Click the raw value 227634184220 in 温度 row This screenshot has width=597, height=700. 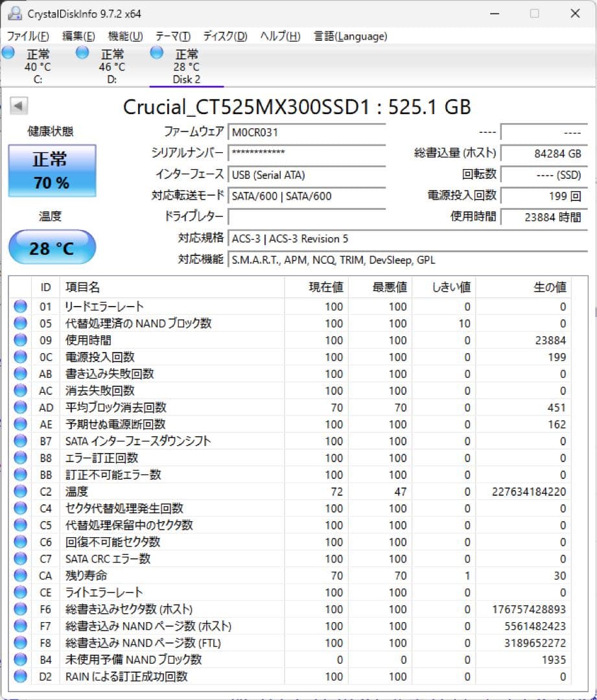tap(529, 491)
